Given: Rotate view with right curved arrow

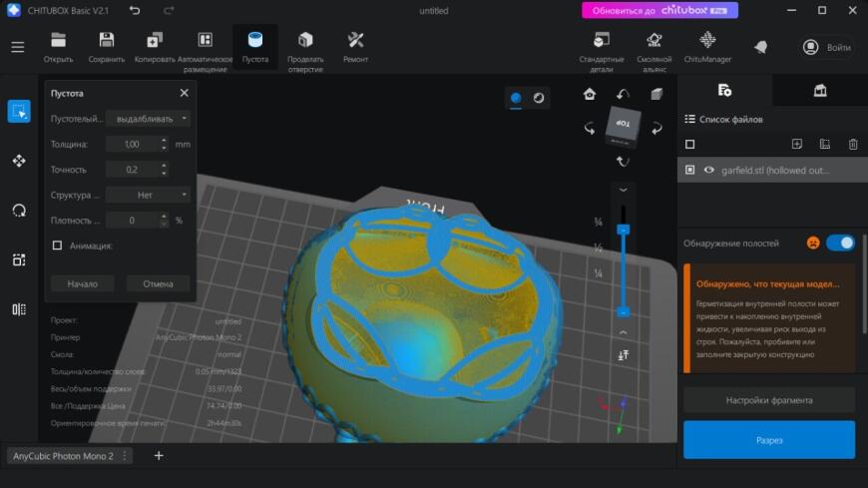Looking at the screenshot, I should pos(656,129).
